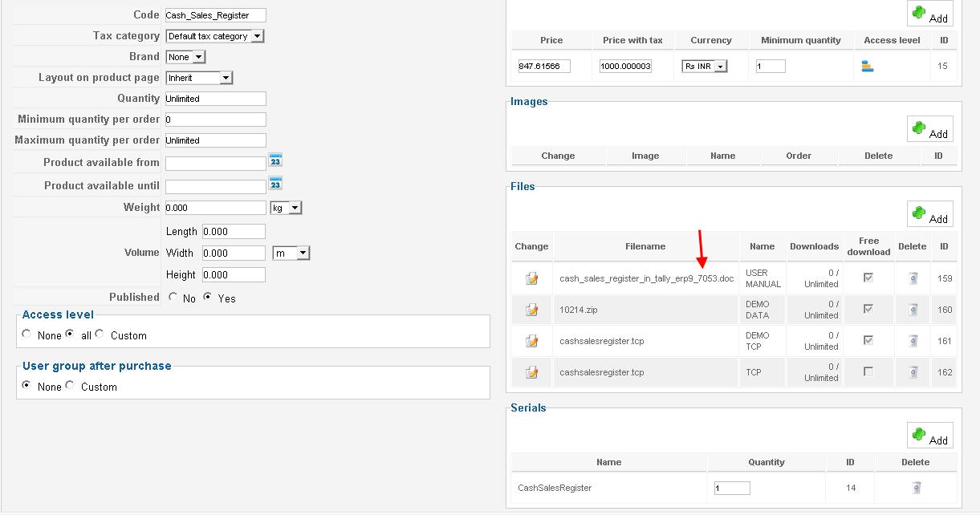980x515 pixels.
Task: Click the Weight input field
Action: tap(215, 208)
